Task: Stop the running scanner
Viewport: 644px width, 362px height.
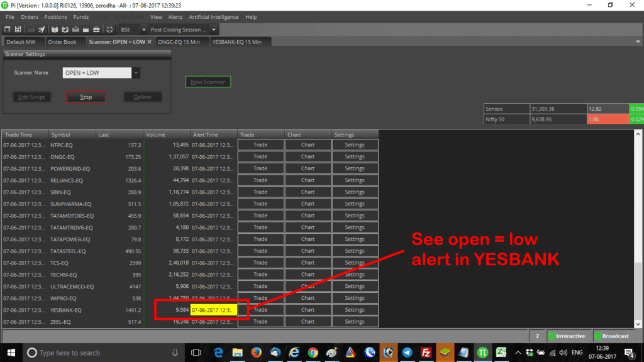Action: coord(86,97)
